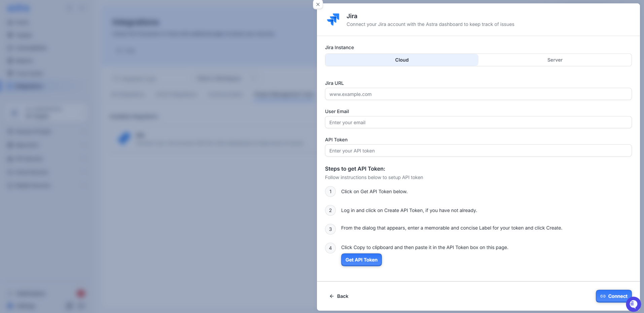Image resolution: width=644 pixels, height=313 pixels.
Task: Click the "Follow instructions below" subtitle
Action: 374,177
